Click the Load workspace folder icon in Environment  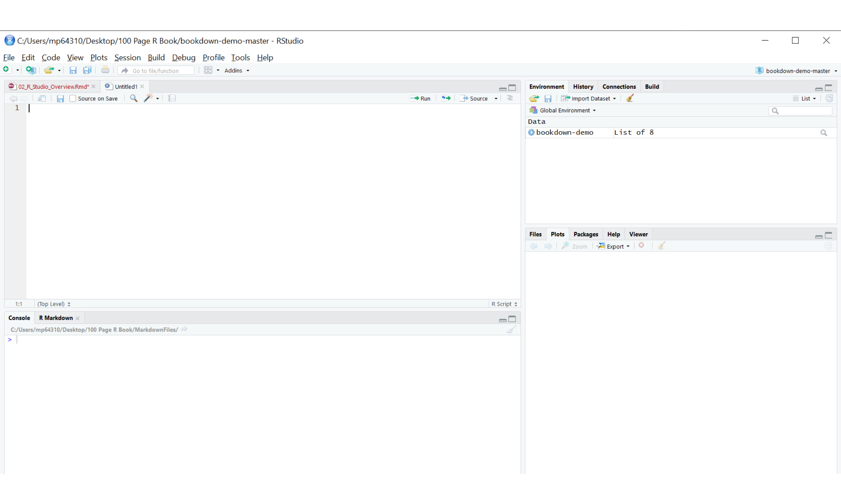tap(534, 99)
